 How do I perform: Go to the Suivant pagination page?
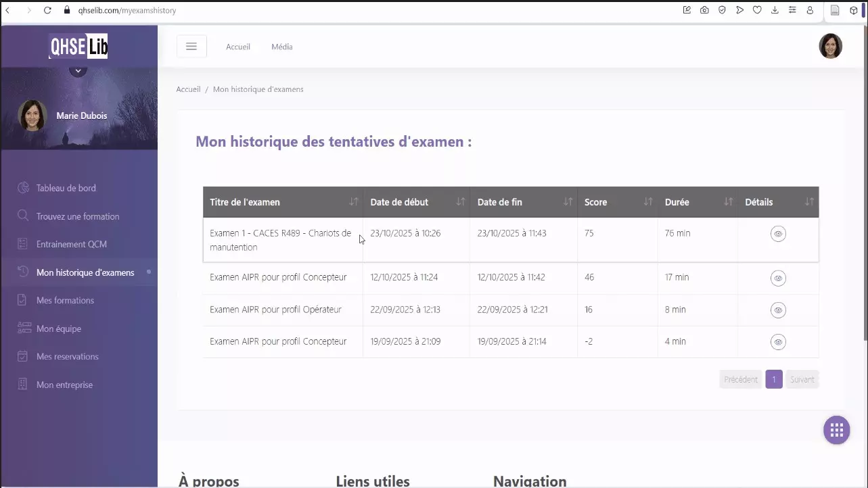[802, 379]
